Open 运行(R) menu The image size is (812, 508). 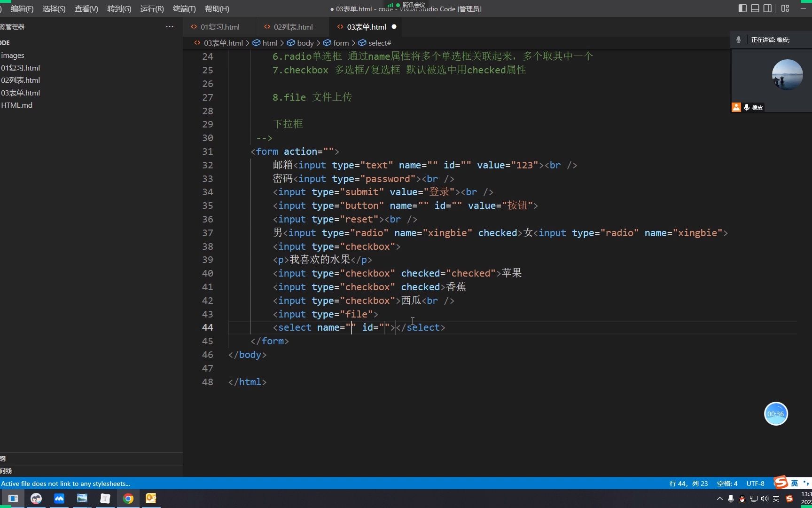(152, 9)
